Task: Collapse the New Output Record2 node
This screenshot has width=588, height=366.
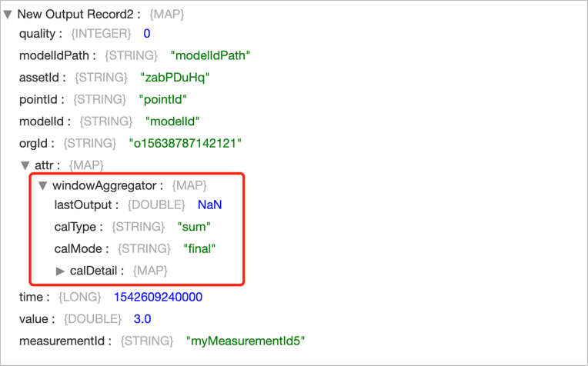Action: click(x=8, y=15)
